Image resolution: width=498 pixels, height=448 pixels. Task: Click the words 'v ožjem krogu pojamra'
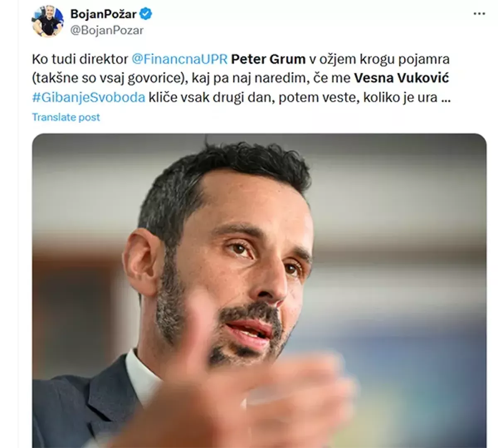click(379, 59)
